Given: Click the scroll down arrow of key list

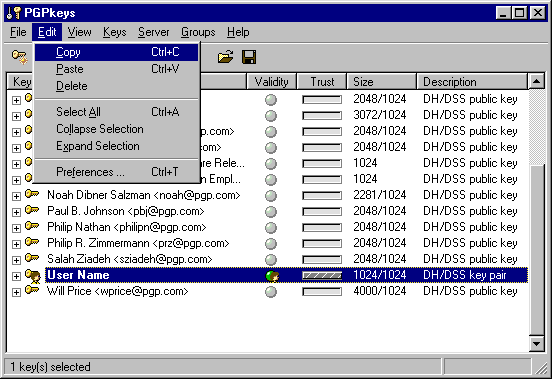Looking at the screenshot, I should click(537, 344).
